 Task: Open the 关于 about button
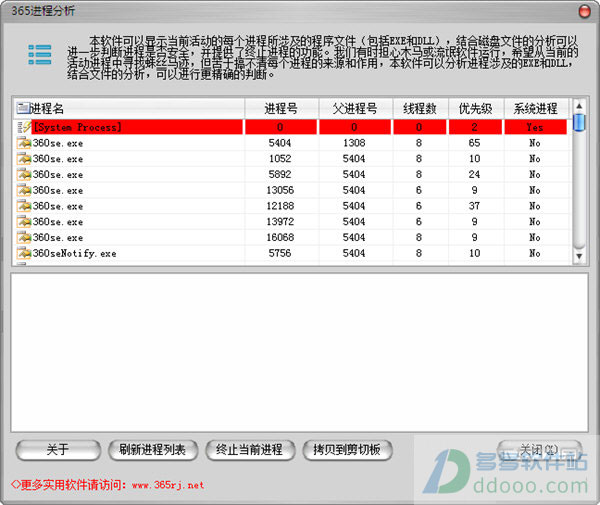pos(58,450)
